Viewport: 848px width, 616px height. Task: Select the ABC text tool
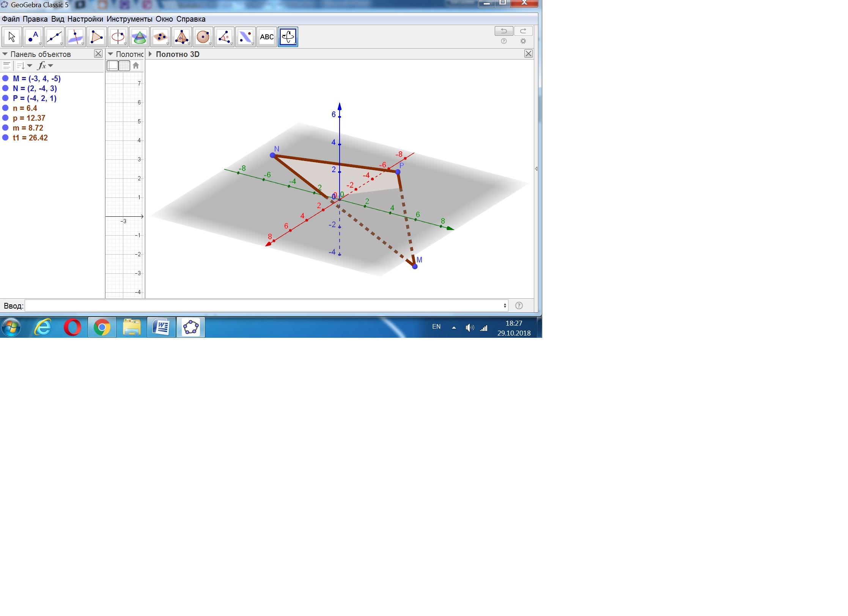pos(267,37)
